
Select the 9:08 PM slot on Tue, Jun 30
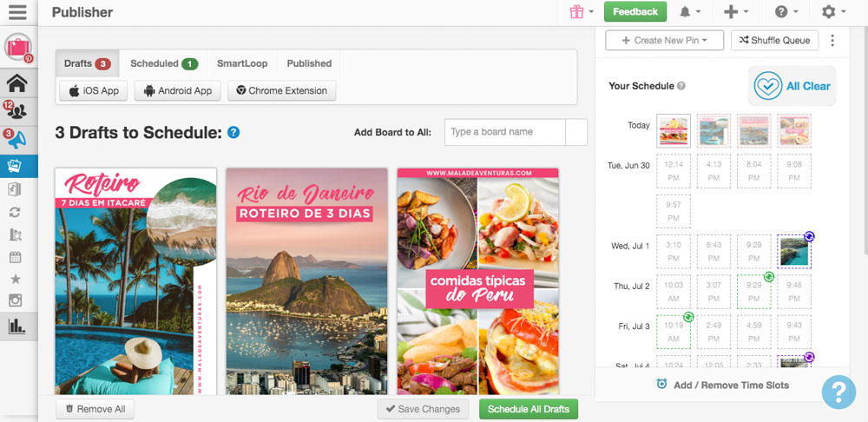(794, 171)
